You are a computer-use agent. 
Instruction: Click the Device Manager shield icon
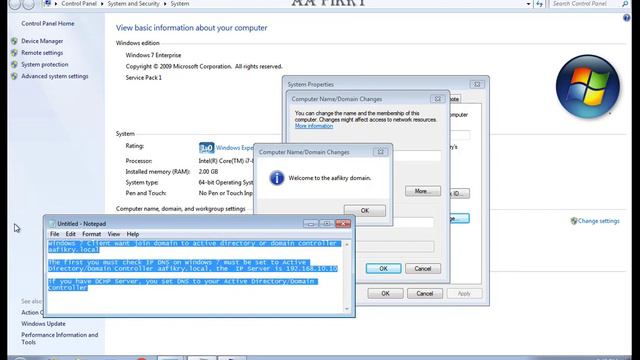[14, 41]
